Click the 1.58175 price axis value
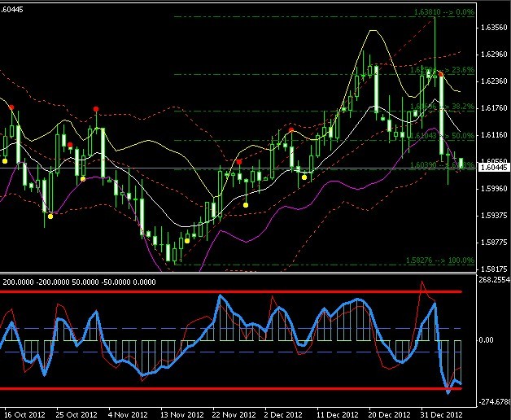The width and height of the screenshot is (511, 420). (494, 269)
